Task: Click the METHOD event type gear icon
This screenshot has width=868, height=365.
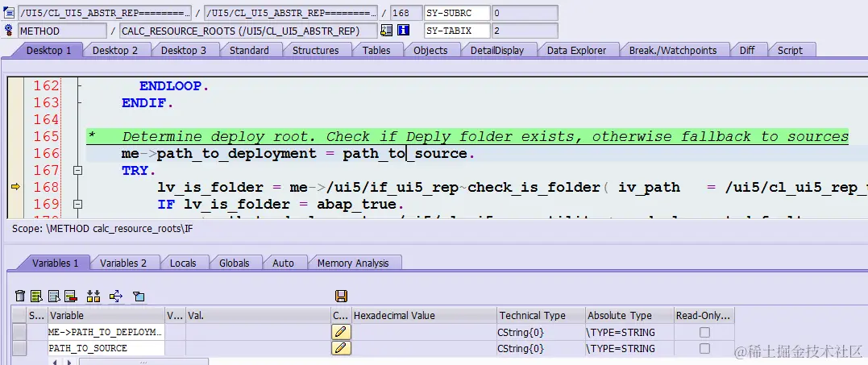Action: 9,31
